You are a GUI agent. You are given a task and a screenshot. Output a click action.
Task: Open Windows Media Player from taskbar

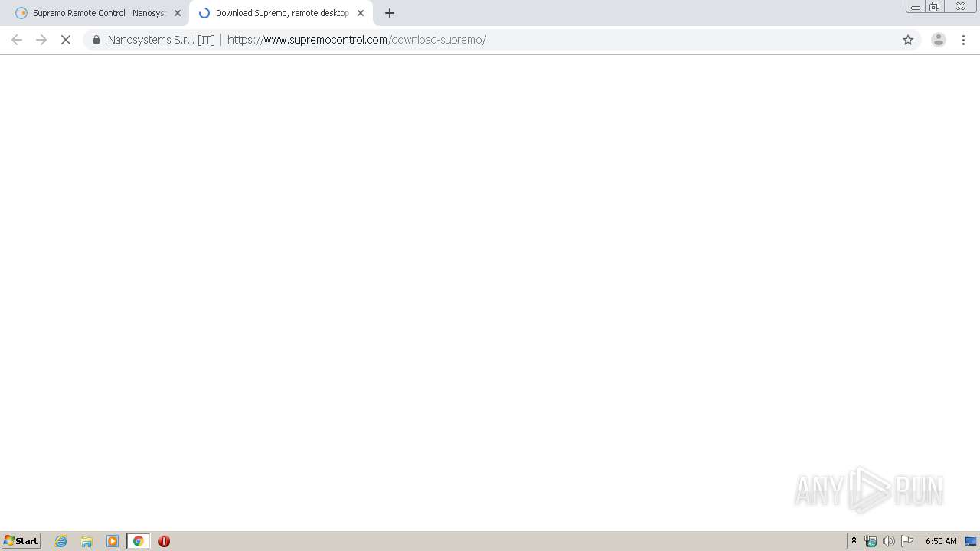click(113, 541)
